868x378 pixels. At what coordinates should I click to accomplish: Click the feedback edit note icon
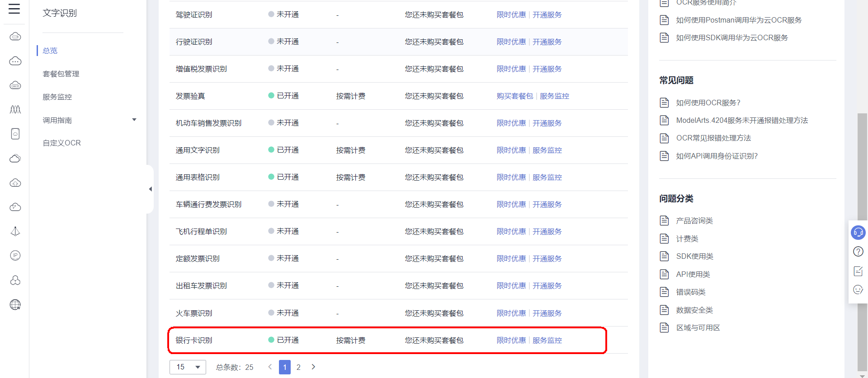[858, 271]
